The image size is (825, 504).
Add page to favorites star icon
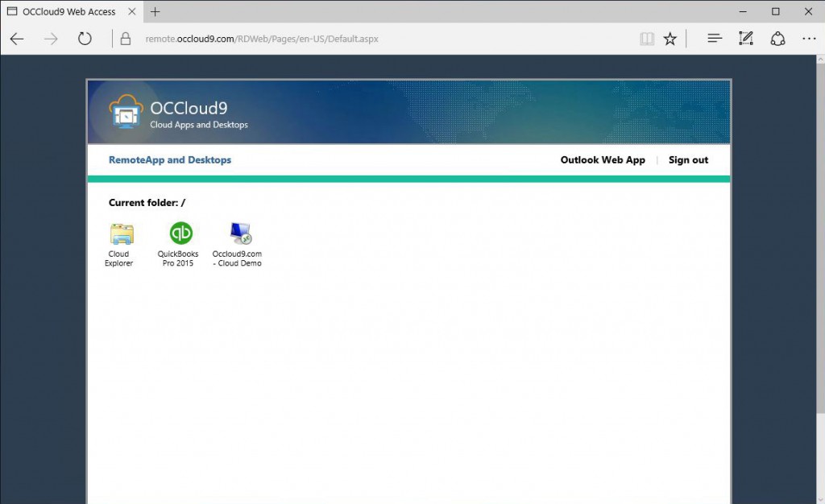[670, 39]
